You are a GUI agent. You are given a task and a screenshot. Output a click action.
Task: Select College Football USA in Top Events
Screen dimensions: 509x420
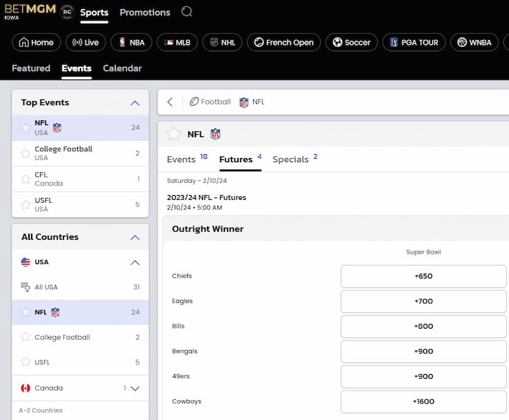point(80,153)
